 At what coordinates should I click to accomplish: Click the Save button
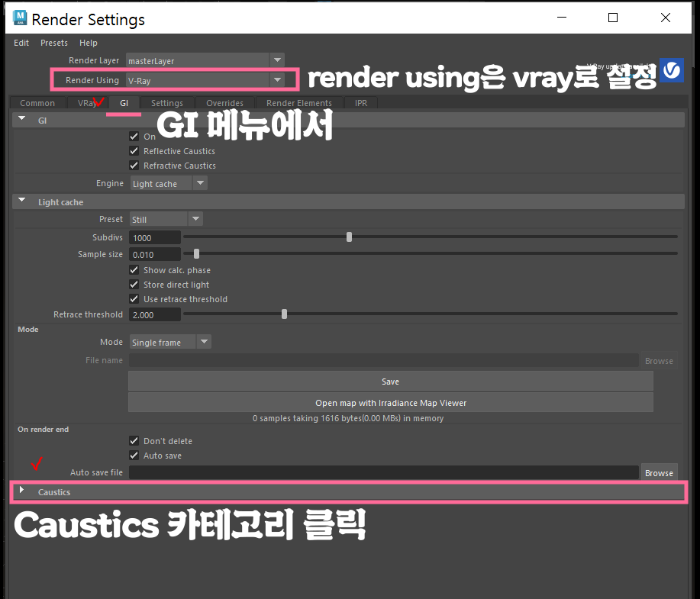coord(391,382)
